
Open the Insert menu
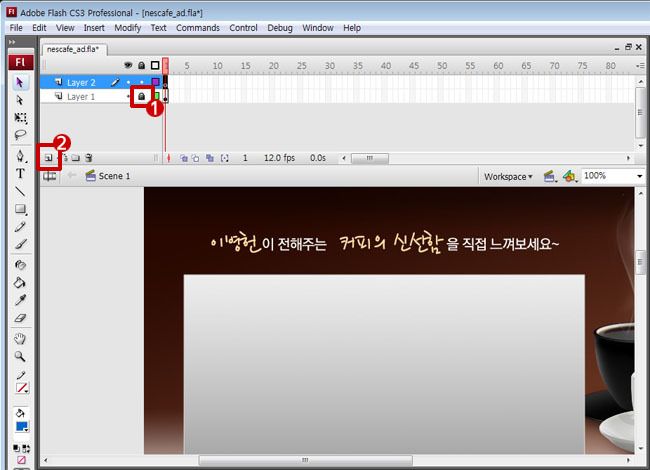click(94, 28)
